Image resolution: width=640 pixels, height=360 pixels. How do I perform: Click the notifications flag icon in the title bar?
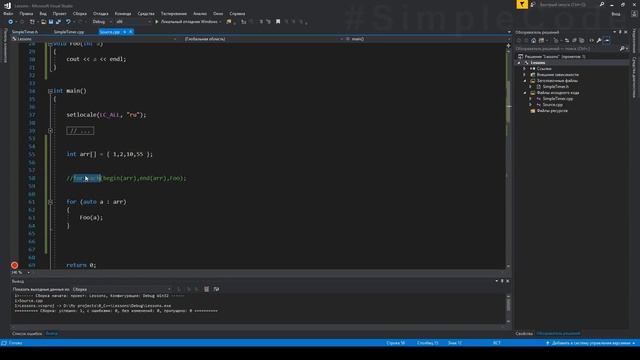pos(522,4)
